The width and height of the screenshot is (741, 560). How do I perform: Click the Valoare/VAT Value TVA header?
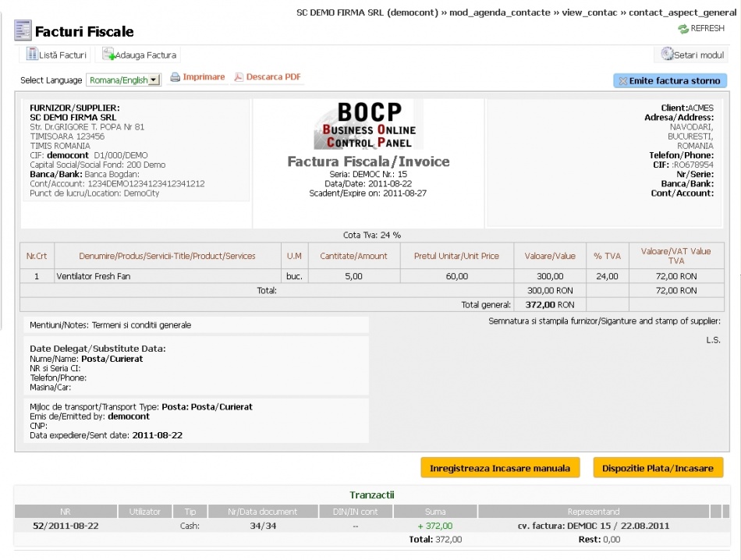coord(675,256)
